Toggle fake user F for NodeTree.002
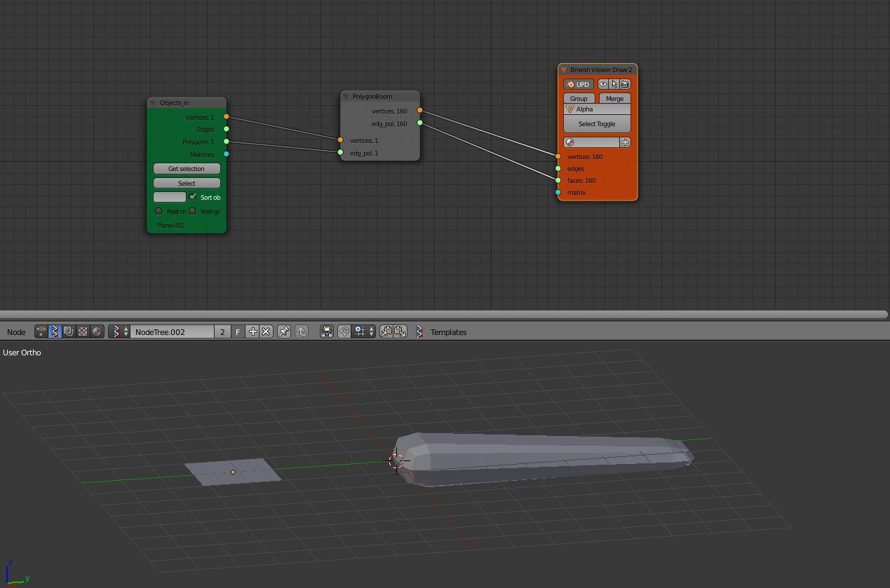Image resolution: width=890 pixels, height=588 pixels. pyautogui.click(x=238, y=331)
